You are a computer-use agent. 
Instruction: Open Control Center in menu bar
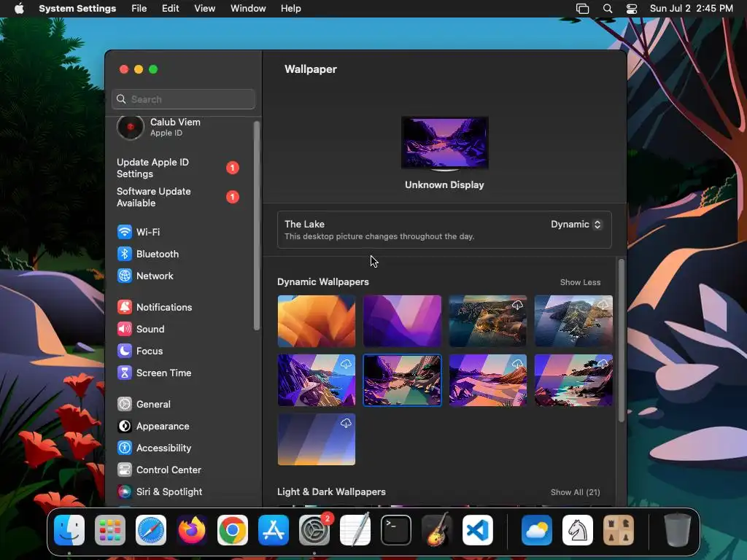point(632,9)
